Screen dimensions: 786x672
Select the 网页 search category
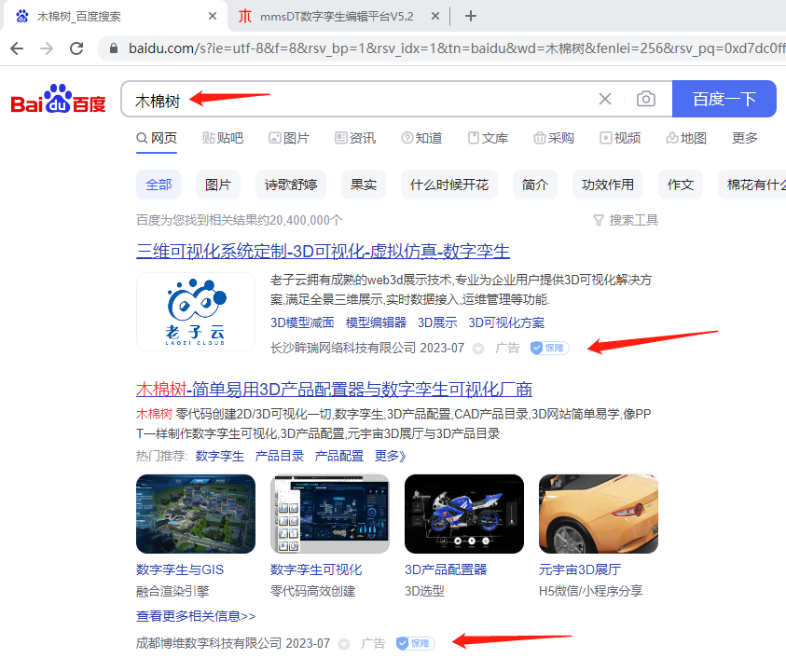[157, 138]
